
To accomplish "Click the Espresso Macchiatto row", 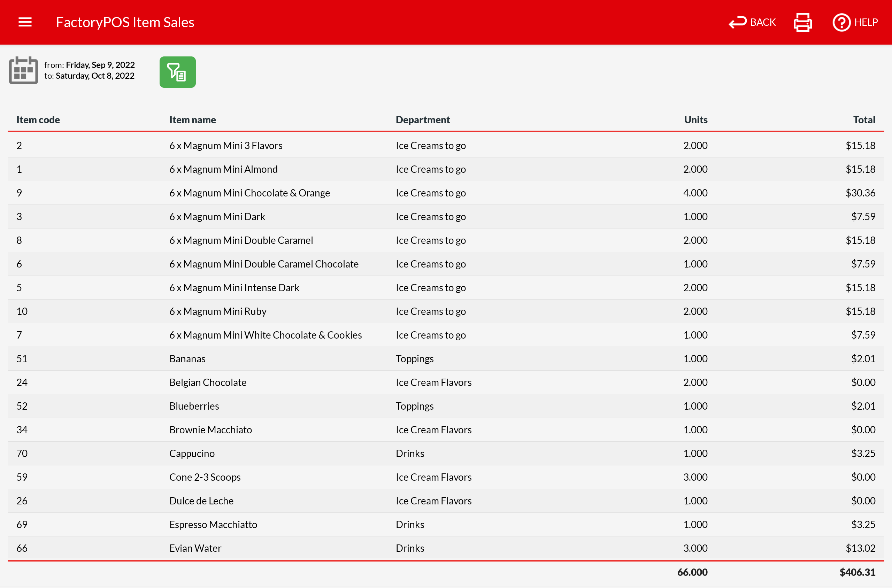I will [213, 524].
